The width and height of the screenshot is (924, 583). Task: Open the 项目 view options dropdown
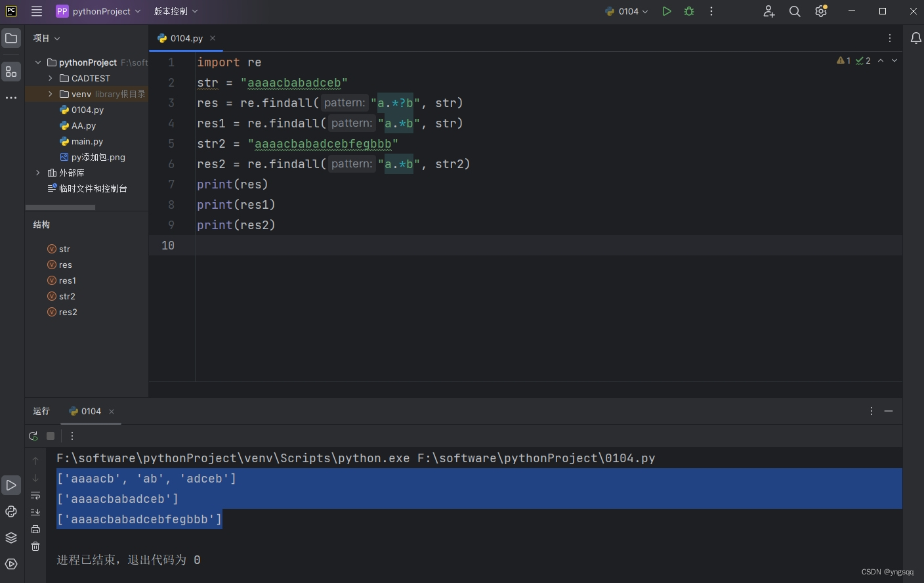click(47, 38)
